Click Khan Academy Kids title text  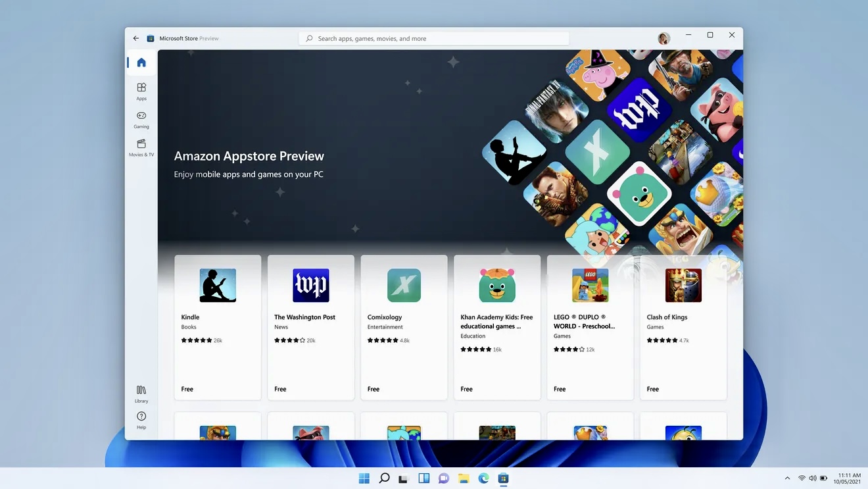tap(496, 321)
